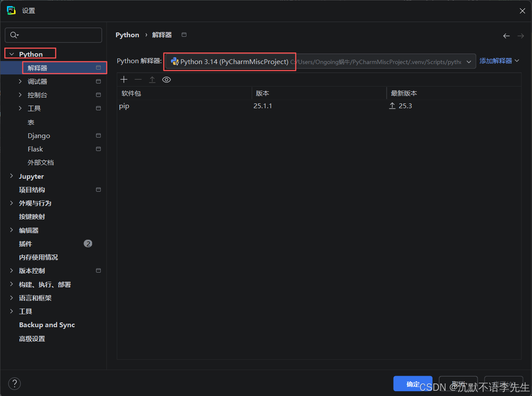Open 插件 settings page

(x=26, y=244)
